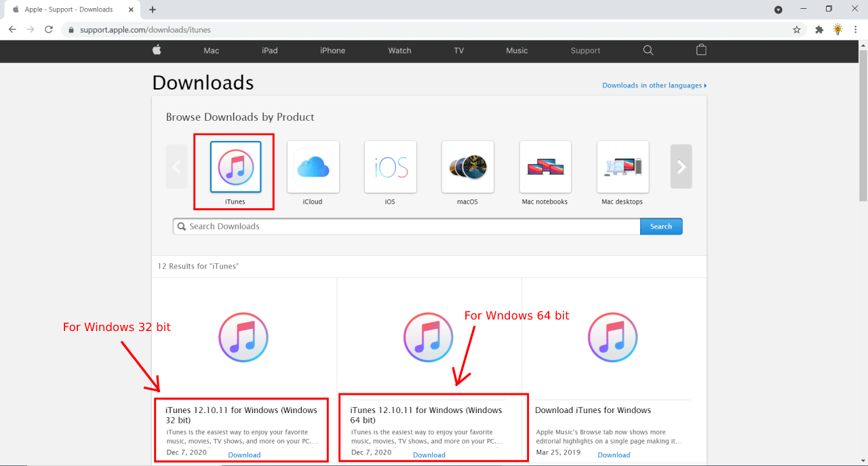The image size is (868, 466).
Task: Select the iOS product icon
Action: coord(390,166)
